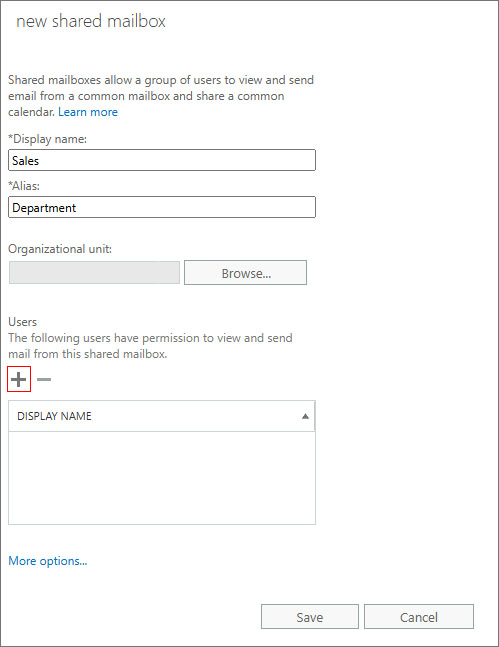Viewport: 499px width, 647px height.
Task: Click the users permission description text
Action: click(x=150, y=346)
